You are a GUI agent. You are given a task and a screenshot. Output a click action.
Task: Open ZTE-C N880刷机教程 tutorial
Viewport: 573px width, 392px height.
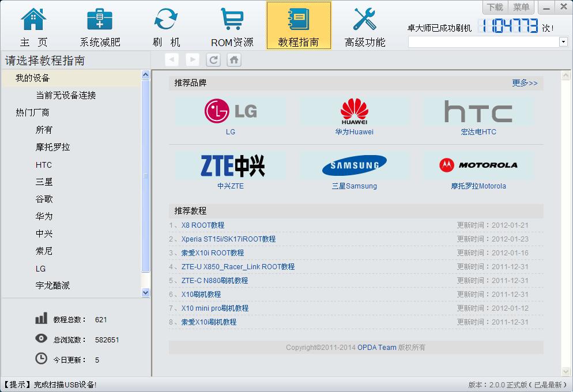click(214, 281)
